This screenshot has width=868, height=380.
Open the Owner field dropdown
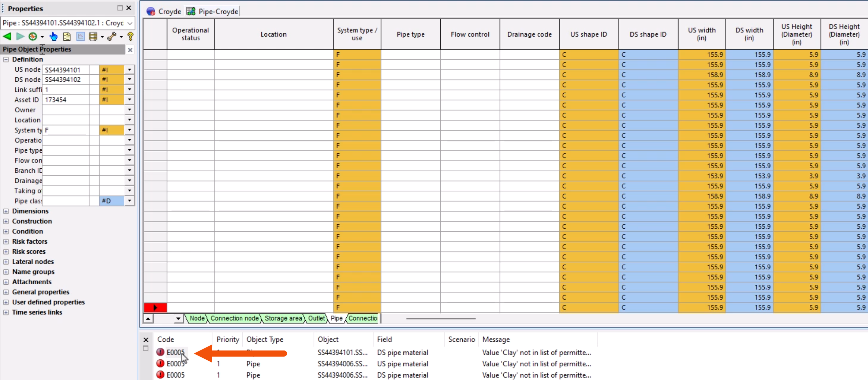(129, 110)
